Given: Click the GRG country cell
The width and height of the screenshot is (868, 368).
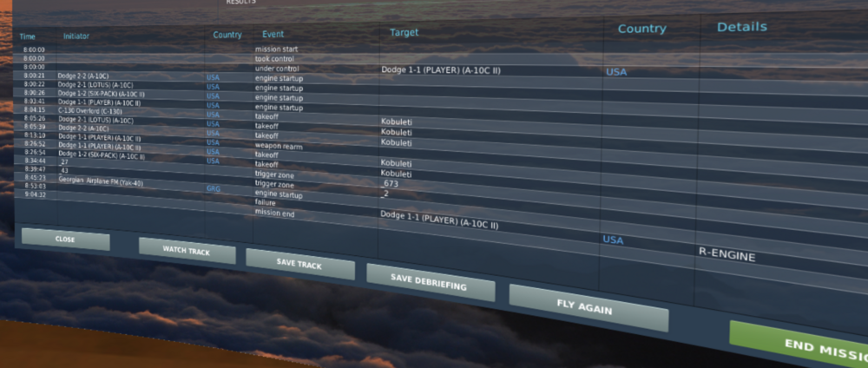Looking at the screenshot, I should pyautogui.click(x=214, y=188).
